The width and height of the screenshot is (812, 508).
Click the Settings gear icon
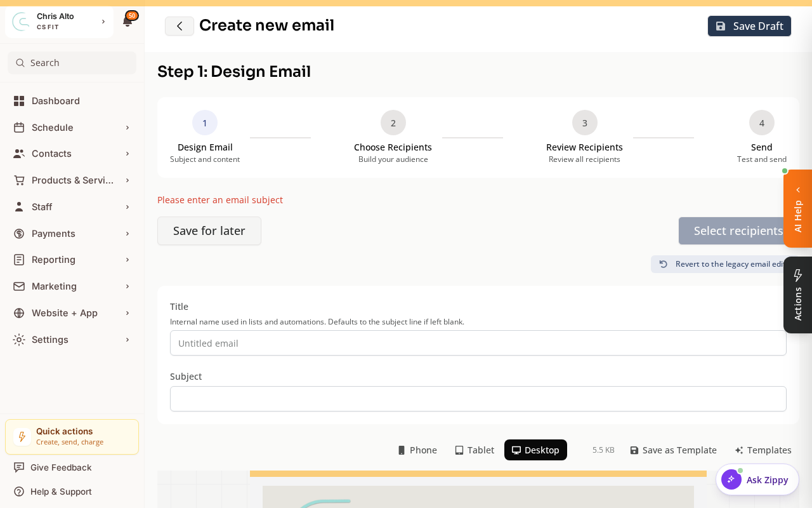click(19, 340)
